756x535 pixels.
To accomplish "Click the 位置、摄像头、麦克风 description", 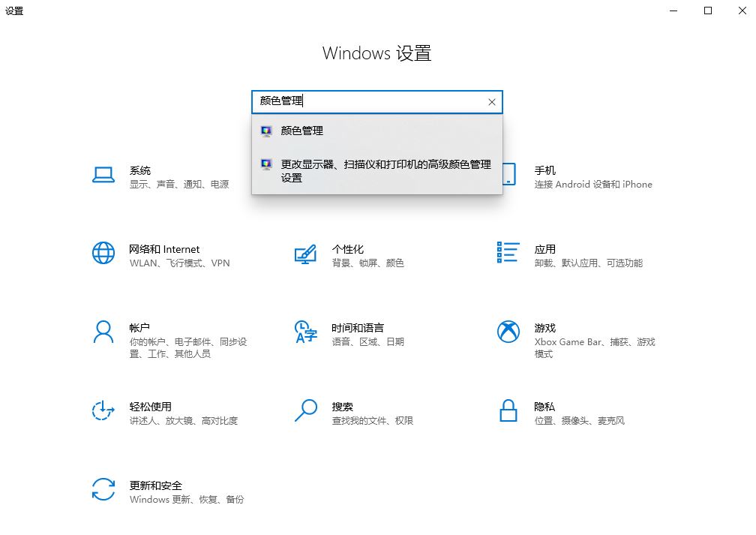I will [580, 421].
